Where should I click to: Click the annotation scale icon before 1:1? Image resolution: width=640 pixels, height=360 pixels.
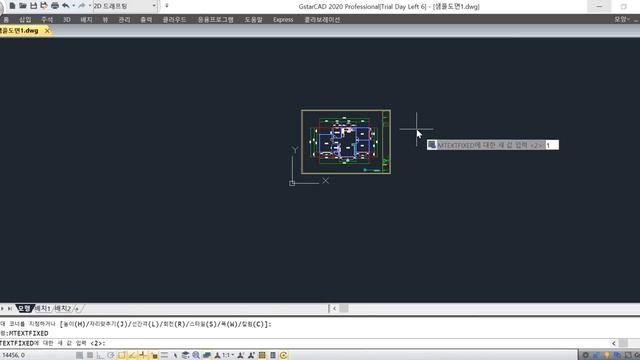[217, 355]
